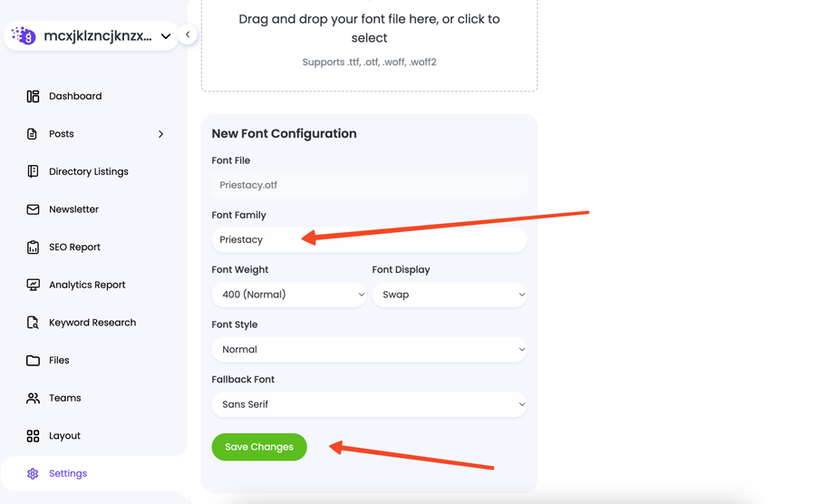Open the Settings menu item
834x504 pixels.
point(68,473)
